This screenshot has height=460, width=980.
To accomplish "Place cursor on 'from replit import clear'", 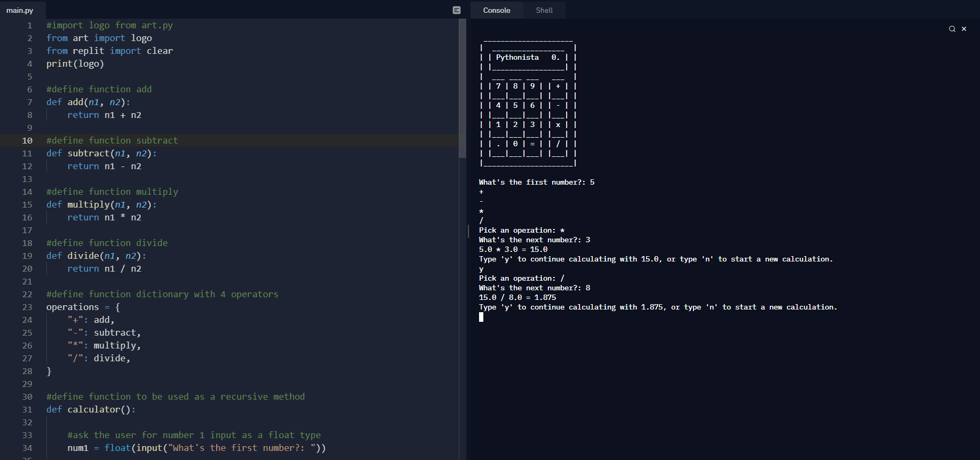I will [x=109, y=51].
